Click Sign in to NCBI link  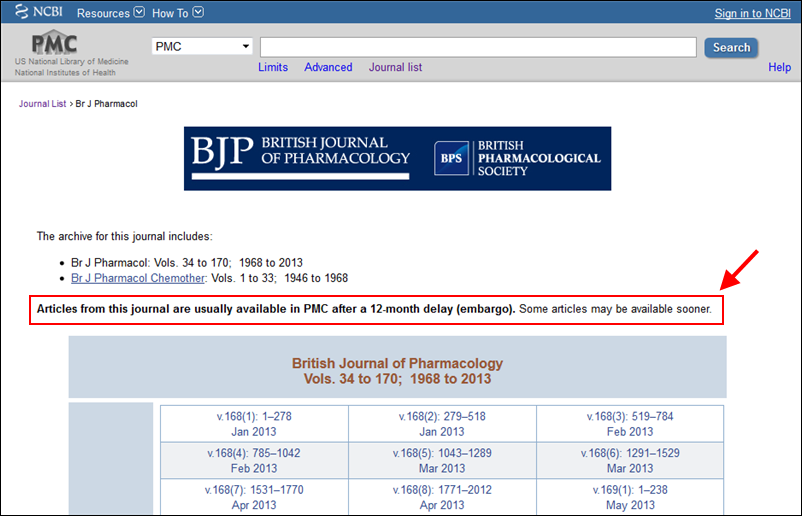(752, 13)
